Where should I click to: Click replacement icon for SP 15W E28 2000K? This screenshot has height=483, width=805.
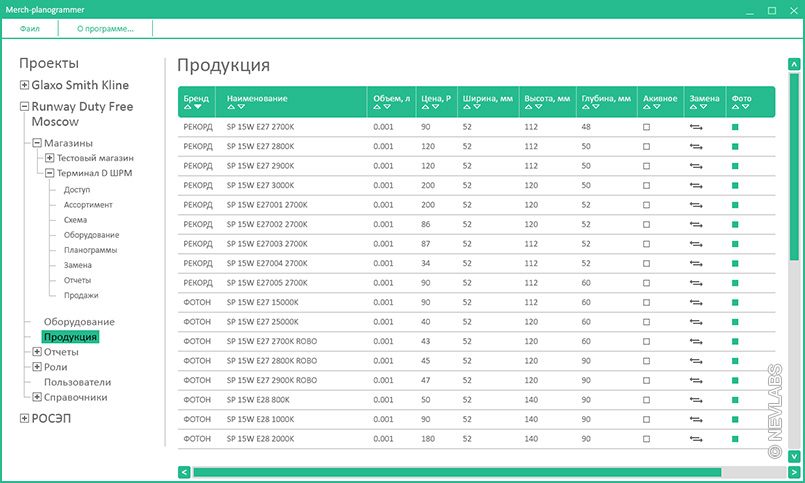pos(695,438)
